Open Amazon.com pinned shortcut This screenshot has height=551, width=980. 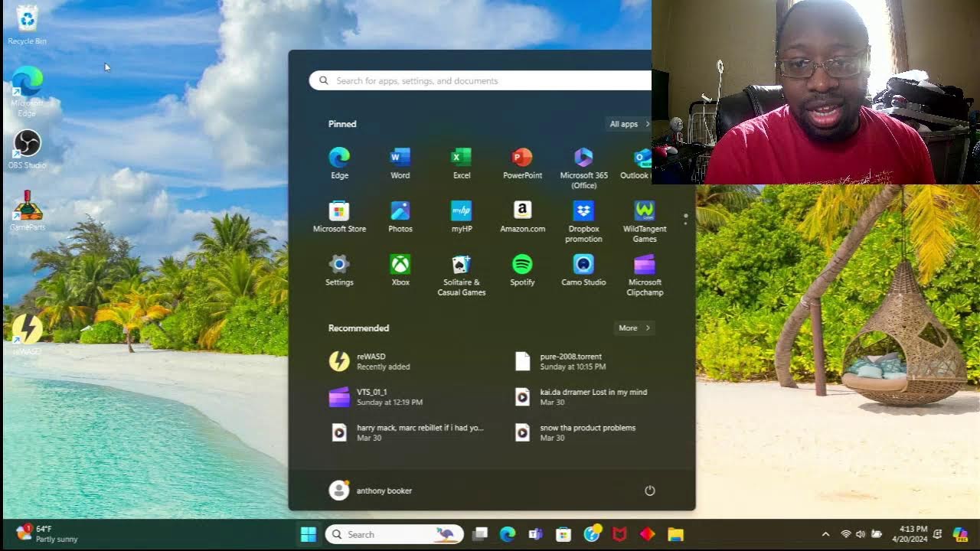522,217
